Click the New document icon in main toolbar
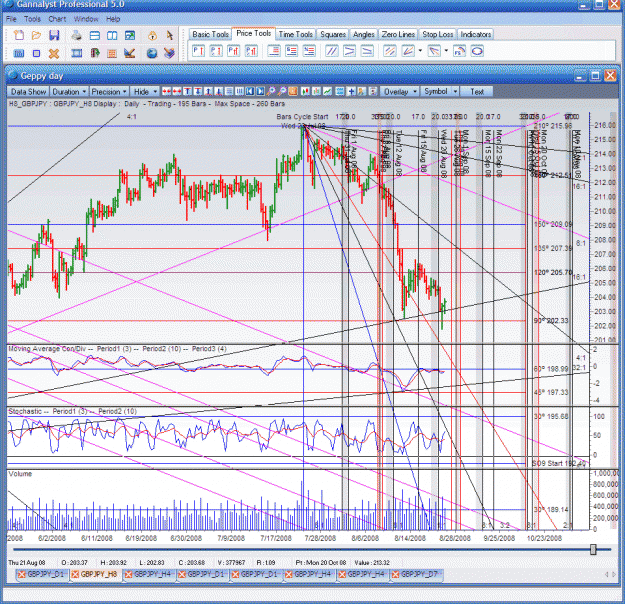625x604 pixels. pyautogui.click(x=19, y=35)
